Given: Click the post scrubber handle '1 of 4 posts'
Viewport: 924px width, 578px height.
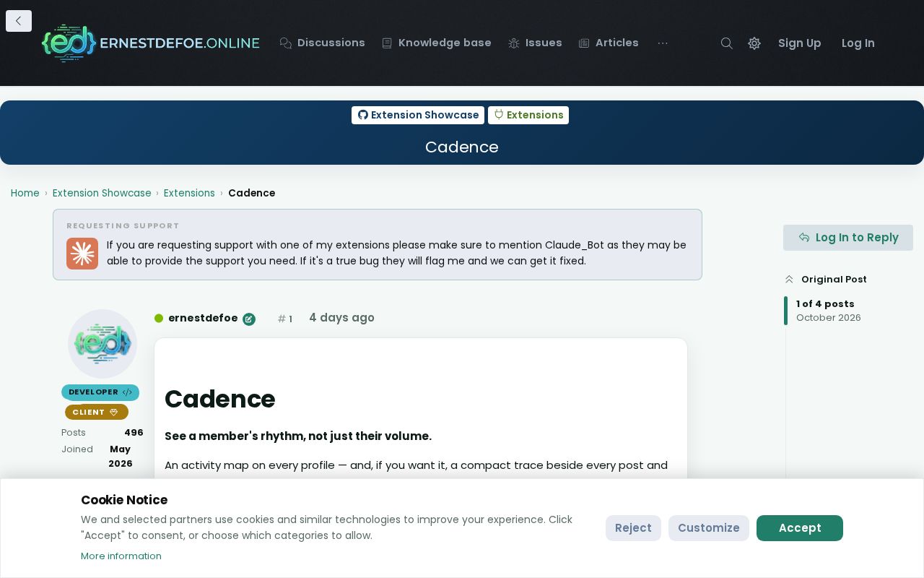Looking at the screenshot, I should pos(825,304).
